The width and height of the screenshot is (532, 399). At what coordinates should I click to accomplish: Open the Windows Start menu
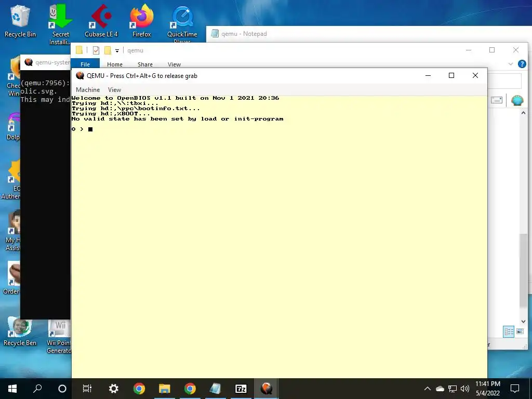12,389
